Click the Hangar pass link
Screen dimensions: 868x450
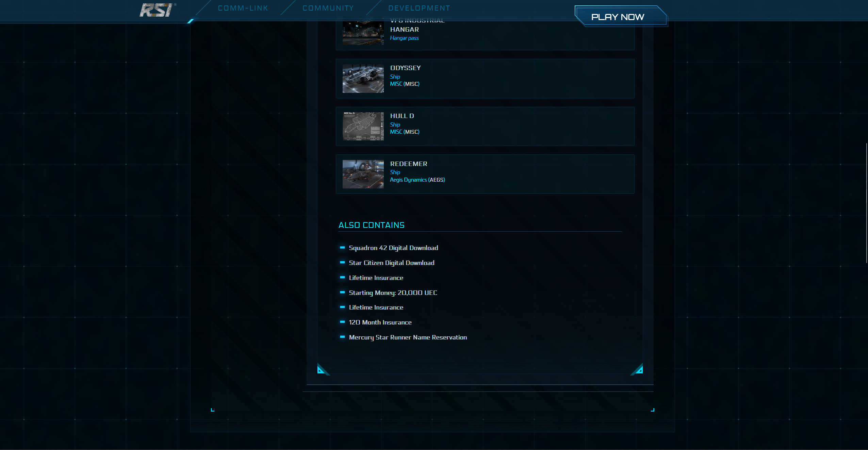coord(404,38)
